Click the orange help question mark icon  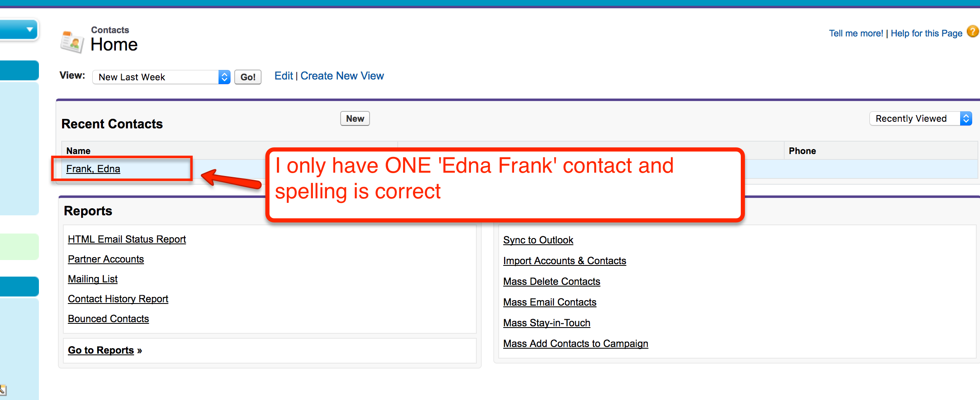973,31
